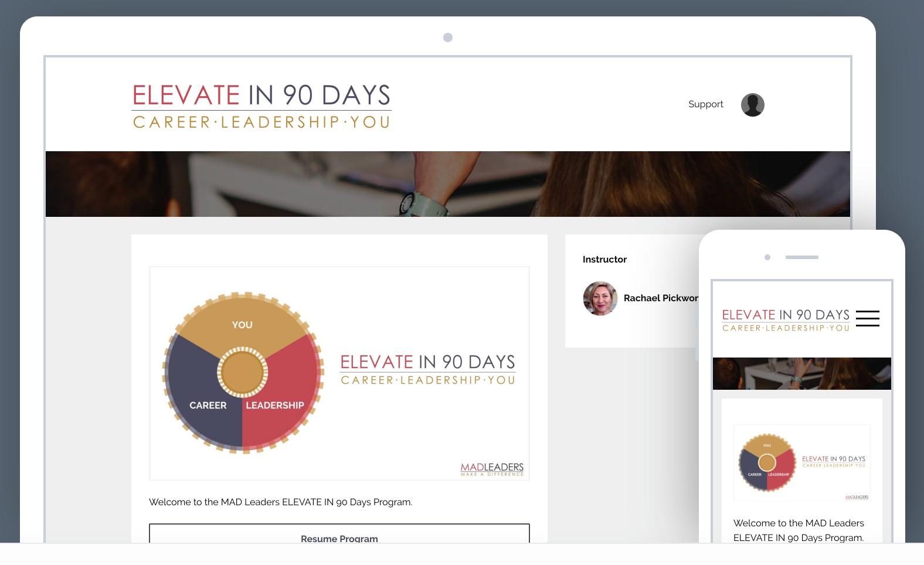Click the hero banner photo in desktop view
Image resolution: width=924 pixels, height=565 pixels.
(x=448, y=184)
